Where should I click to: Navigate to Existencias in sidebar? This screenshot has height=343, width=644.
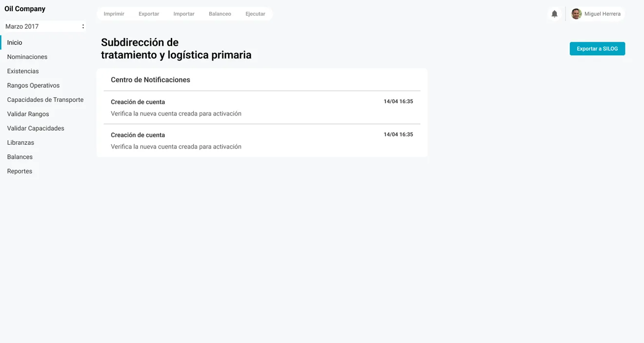(23, 71)
